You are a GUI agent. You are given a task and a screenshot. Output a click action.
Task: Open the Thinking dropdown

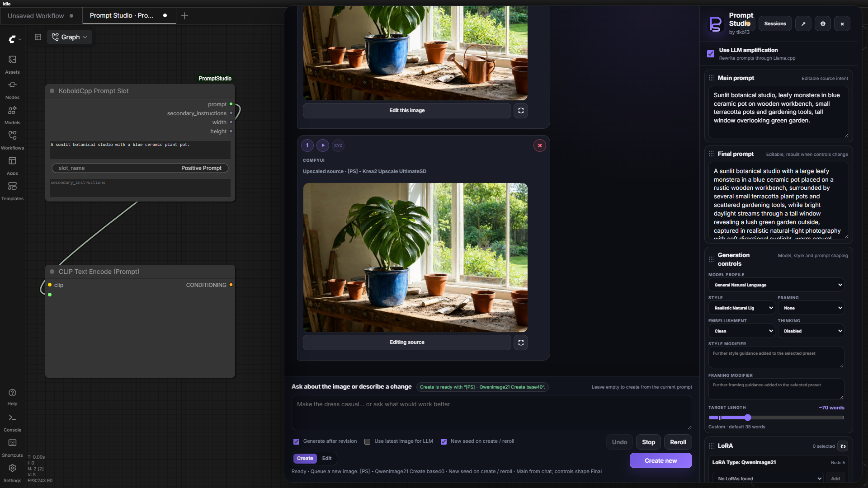click(811, 331)
